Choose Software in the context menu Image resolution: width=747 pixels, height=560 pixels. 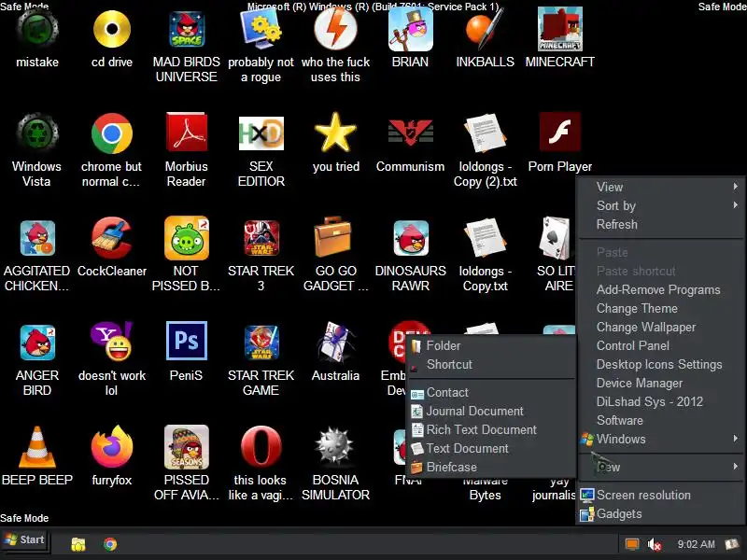(x=660, y=420)
